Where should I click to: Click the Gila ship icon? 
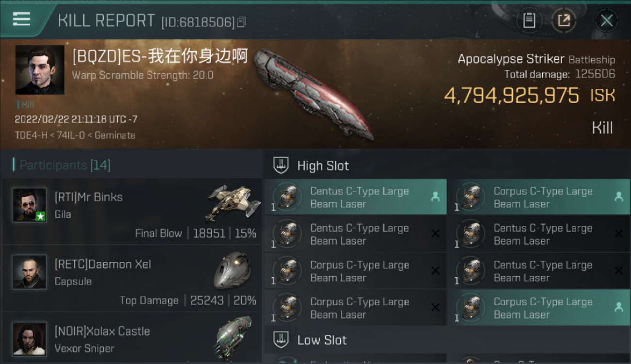[231, 202]
